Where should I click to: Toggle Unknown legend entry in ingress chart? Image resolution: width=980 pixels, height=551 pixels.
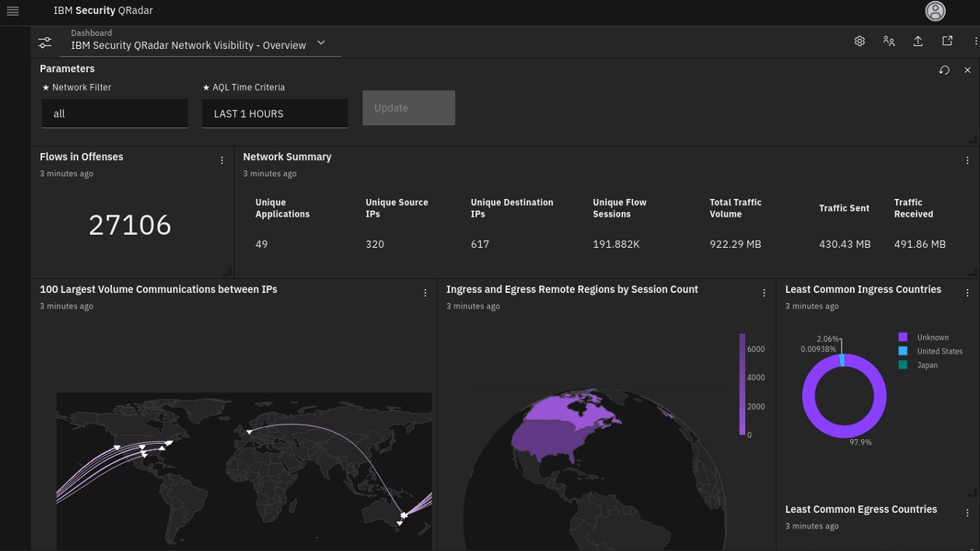pyautogui.click(x=924, y=337)
